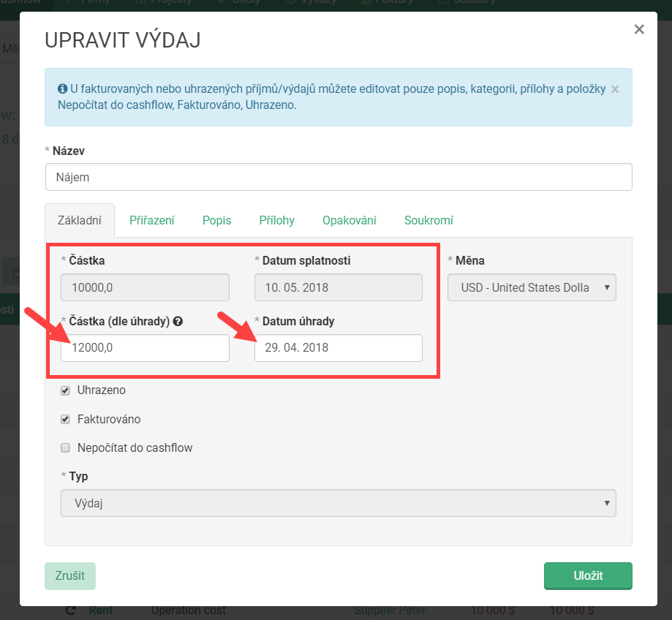
Task: Expand the Typ dropdown
Action: coord(338,503)
